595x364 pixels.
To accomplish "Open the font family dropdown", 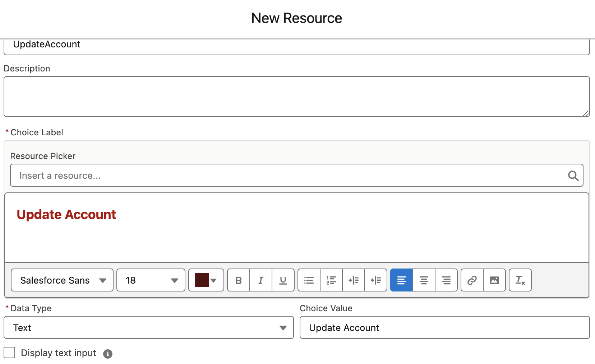I will coord(61,280).
